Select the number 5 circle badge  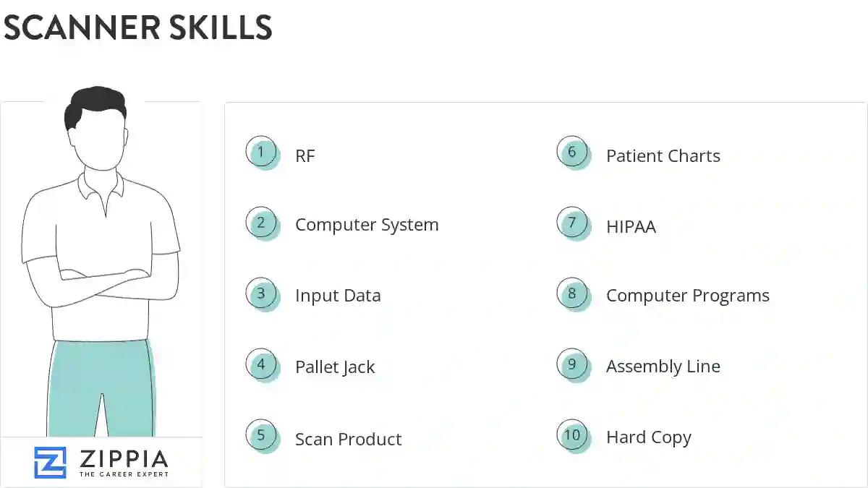261,436
